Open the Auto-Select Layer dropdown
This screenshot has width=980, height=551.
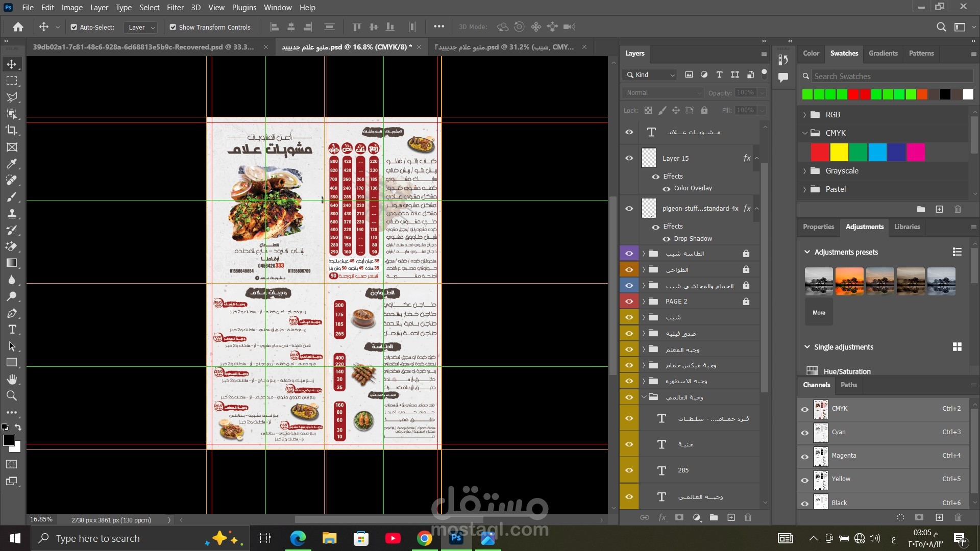[x=140, y=27]
